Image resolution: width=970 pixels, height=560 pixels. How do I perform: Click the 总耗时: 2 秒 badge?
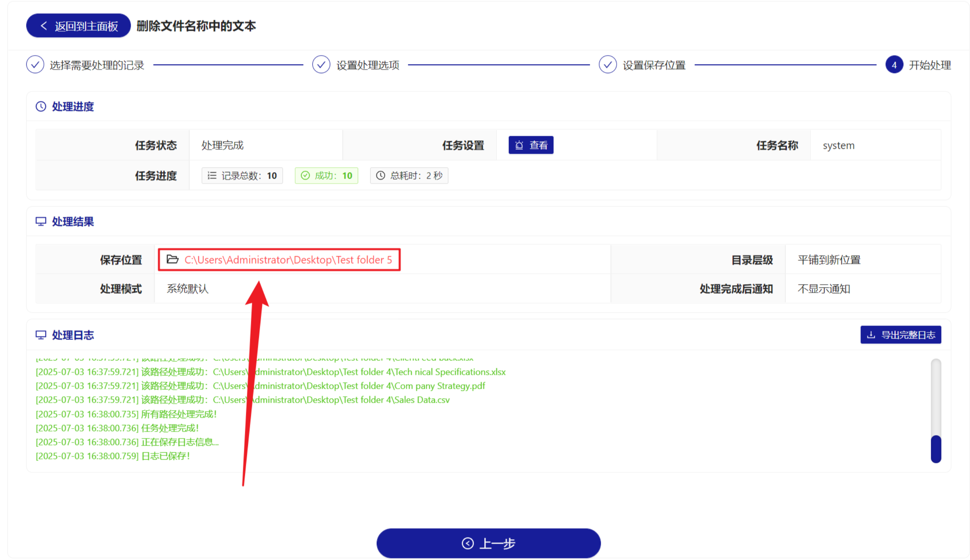pyautogui.click(x=409, y=175)
